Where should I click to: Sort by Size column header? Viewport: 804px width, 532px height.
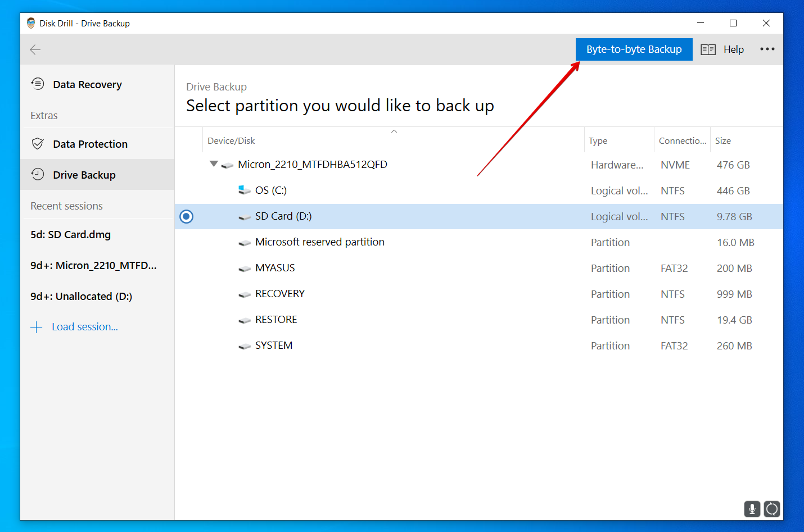pyautogui.click(x=723, y=141)
